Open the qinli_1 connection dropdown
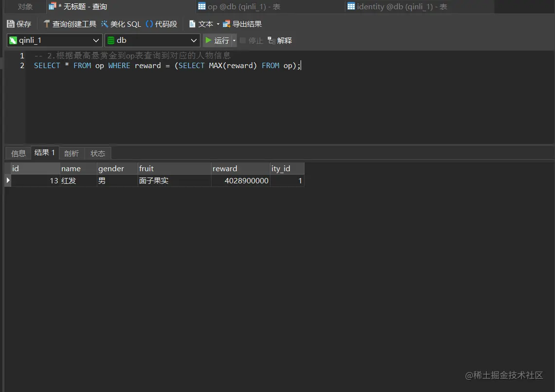This screenshot has width=555, height=392. click(x=55, y=40)
